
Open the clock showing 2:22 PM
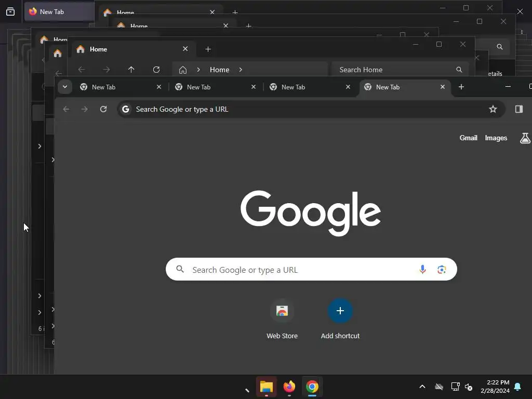495,387
